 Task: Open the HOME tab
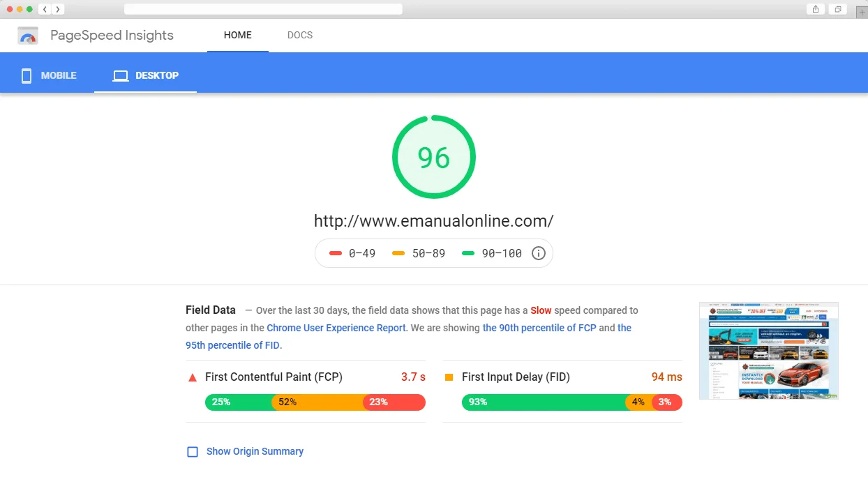click(238, 35)
